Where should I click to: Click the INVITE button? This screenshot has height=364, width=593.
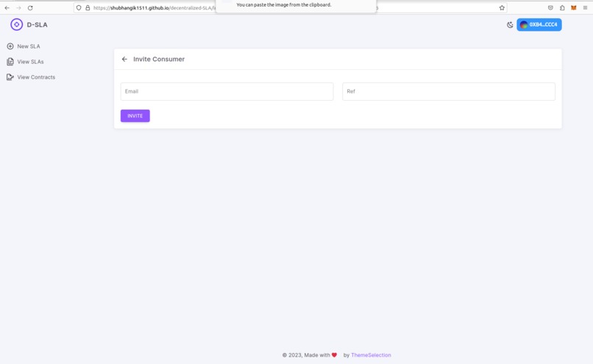[135, 115]
